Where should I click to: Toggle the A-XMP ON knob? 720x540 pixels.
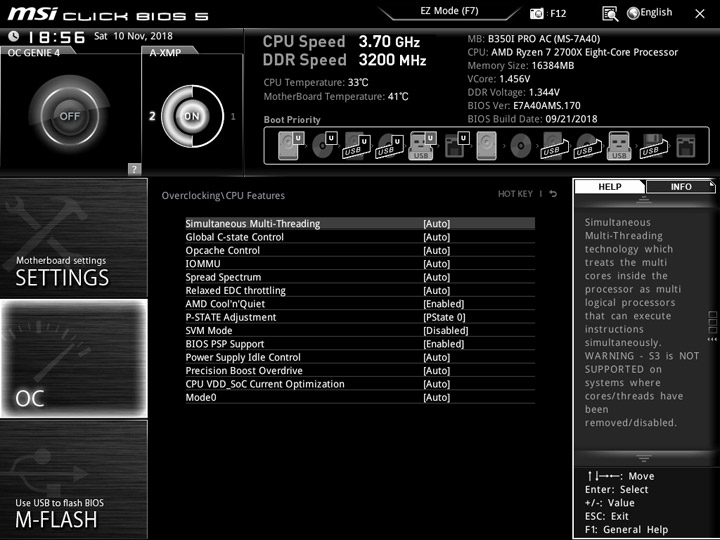pos(192,116)
